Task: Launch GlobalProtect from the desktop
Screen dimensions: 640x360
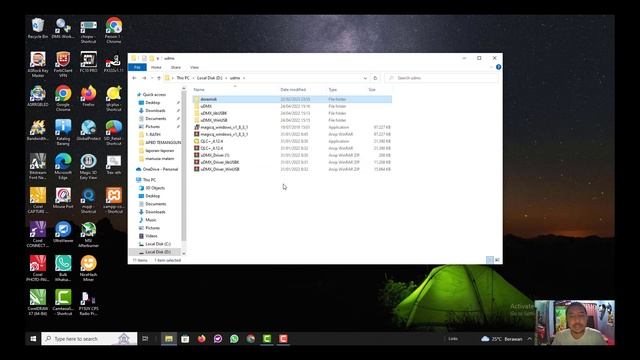Action: 88,130
